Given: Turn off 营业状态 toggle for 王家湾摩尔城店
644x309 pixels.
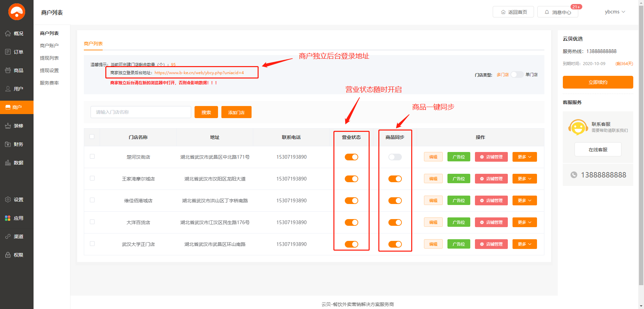Looking at the screenshot, I should tap(351, 179).
